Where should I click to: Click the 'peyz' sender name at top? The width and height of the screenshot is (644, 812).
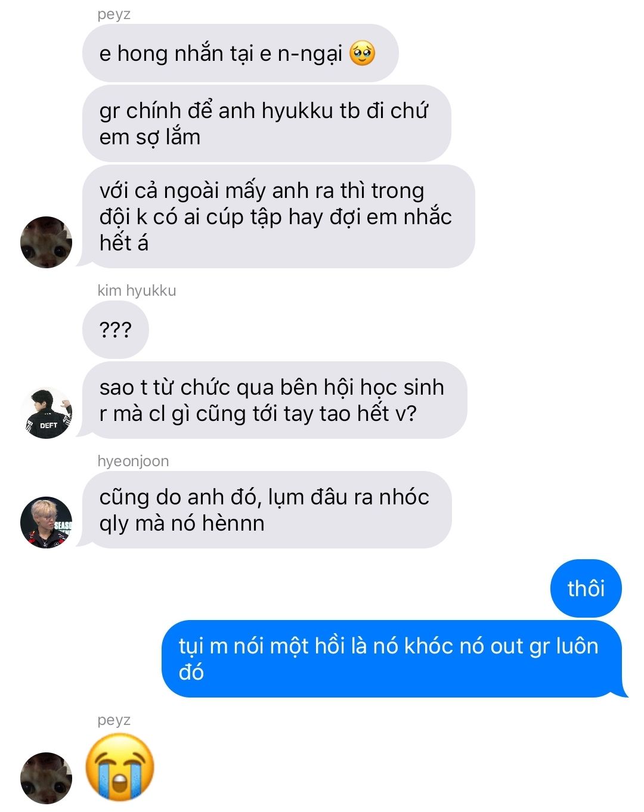[x=114, y=14]
